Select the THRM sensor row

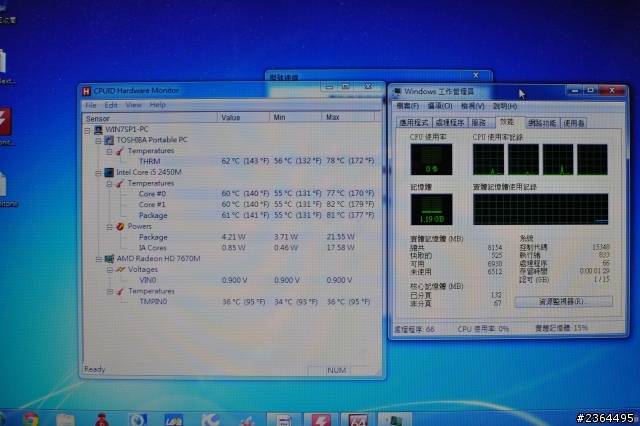click(229, 162)
